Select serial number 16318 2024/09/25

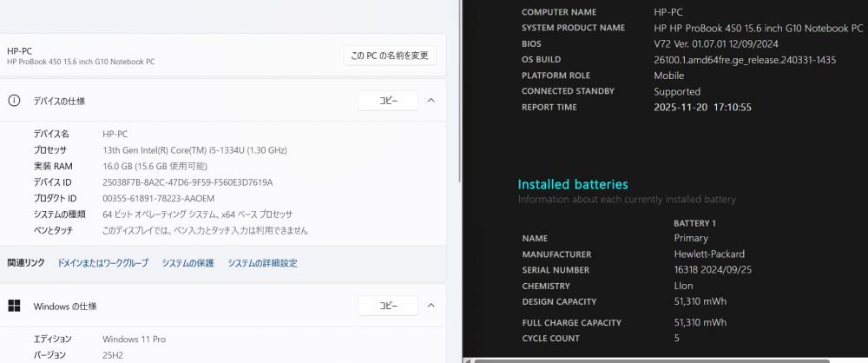pyautogui.click(x=713, y=270)
